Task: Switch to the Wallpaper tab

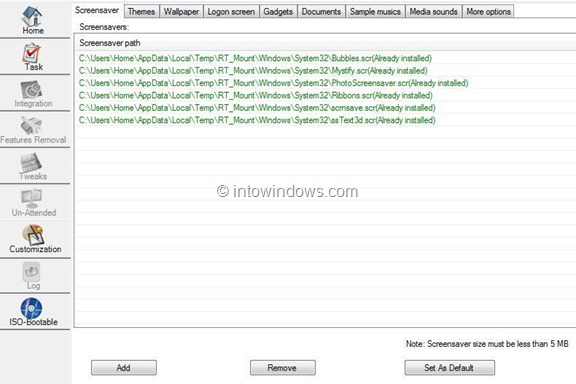Action: coord(181,12)
